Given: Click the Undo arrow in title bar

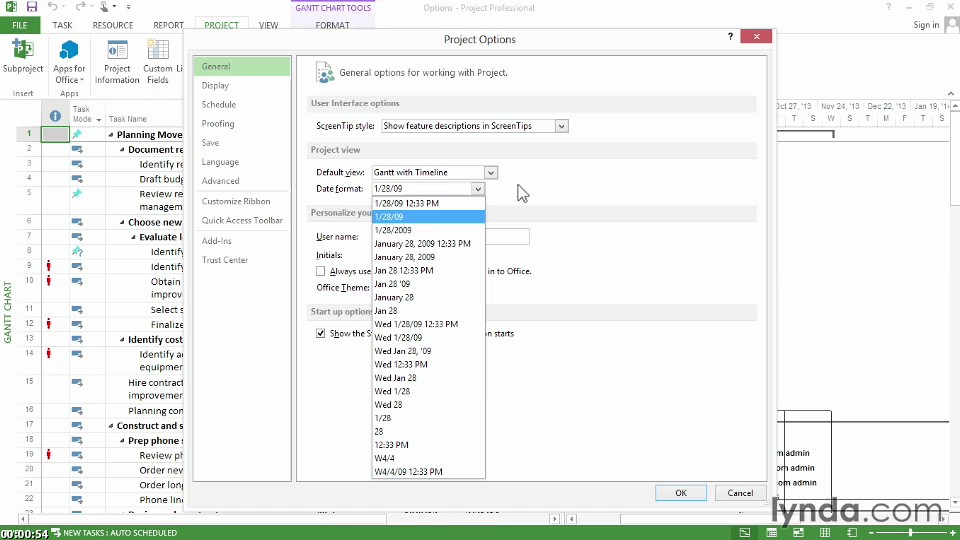Looking at the screenshot, I should tap(53, 7).
